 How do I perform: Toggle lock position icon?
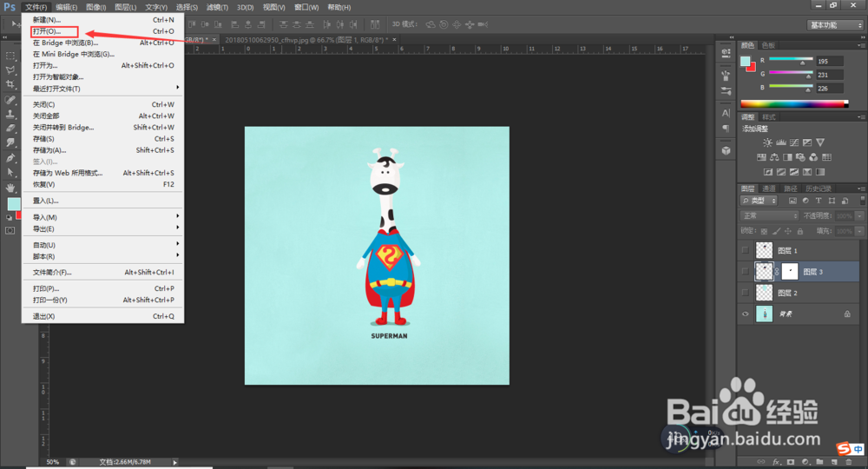click(x=788, y=231)
